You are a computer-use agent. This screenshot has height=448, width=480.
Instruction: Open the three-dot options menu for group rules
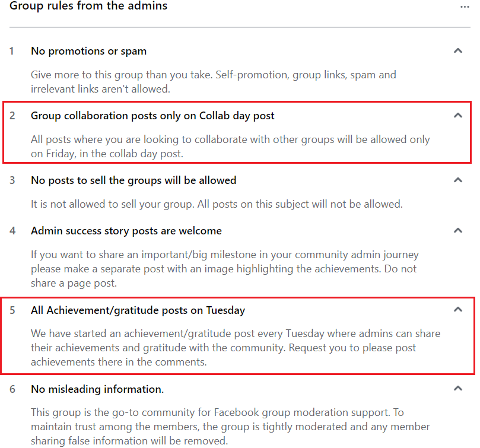coord(465,7)
